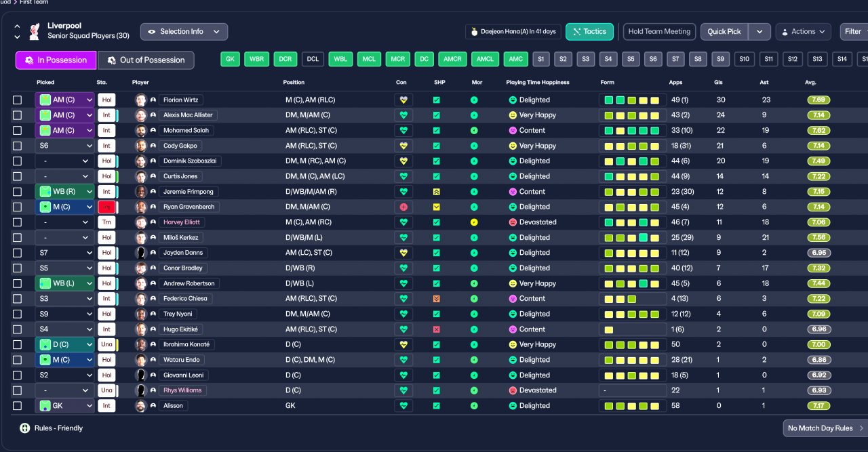
Task: Click the Quick Pick button
Action: tap(724, 32)
